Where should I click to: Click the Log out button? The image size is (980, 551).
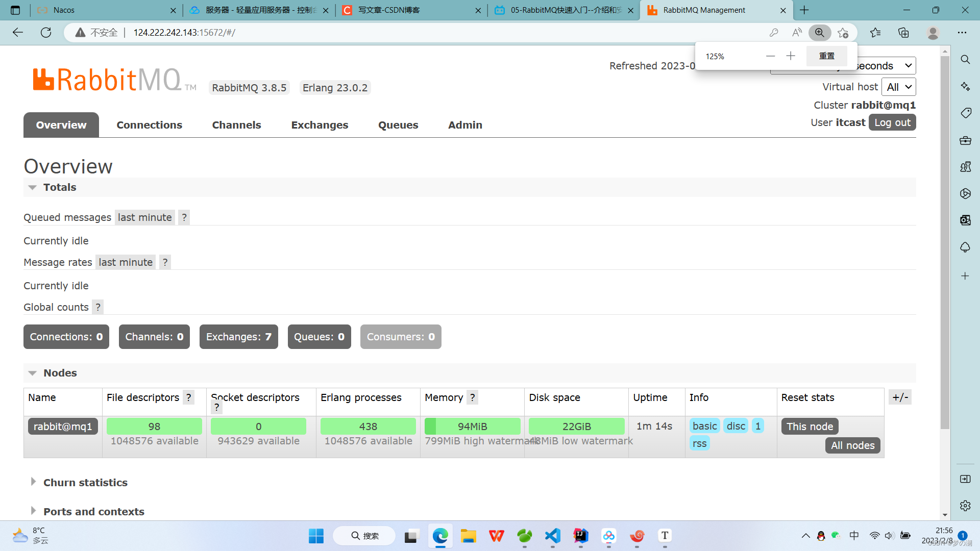[892, 122]
